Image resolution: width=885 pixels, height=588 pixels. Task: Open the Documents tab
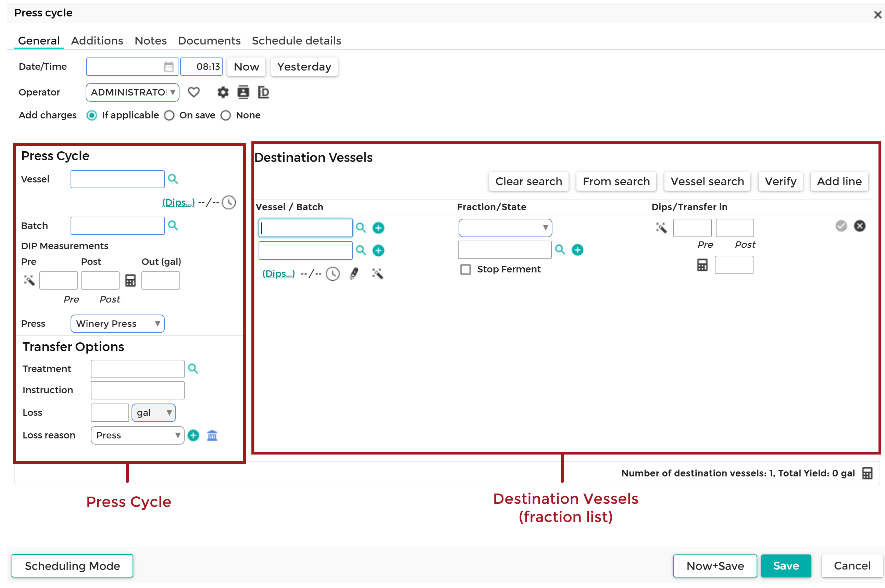point(209,40)
